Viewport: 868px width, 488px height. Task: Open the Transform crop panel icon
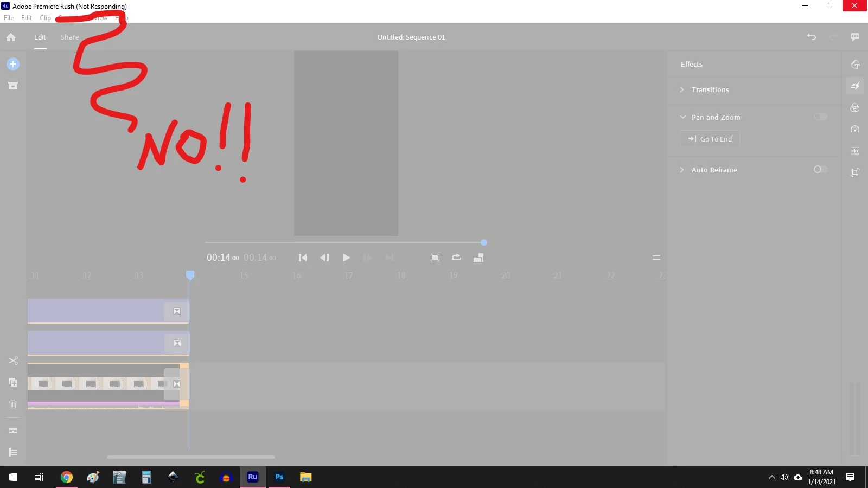855,172
